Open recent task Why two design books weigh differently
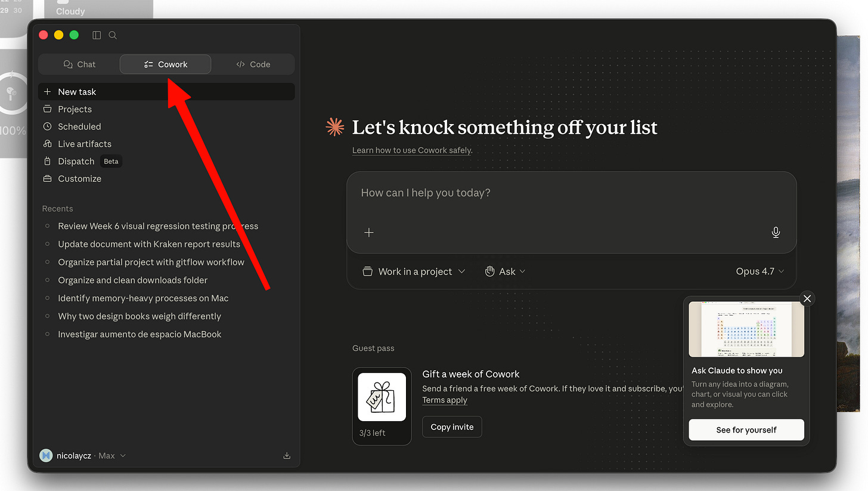Viewport: 868px width, 491px height. click(x=139, y=316)
